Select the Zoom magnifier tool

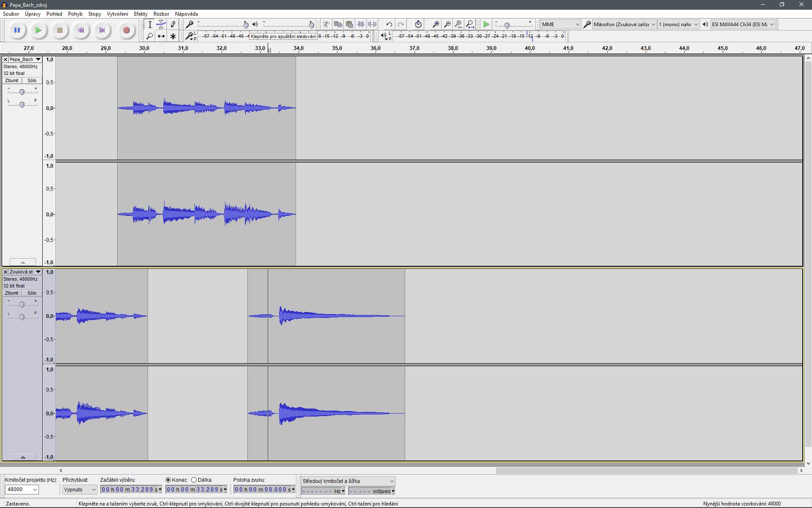tap(150, 36)
